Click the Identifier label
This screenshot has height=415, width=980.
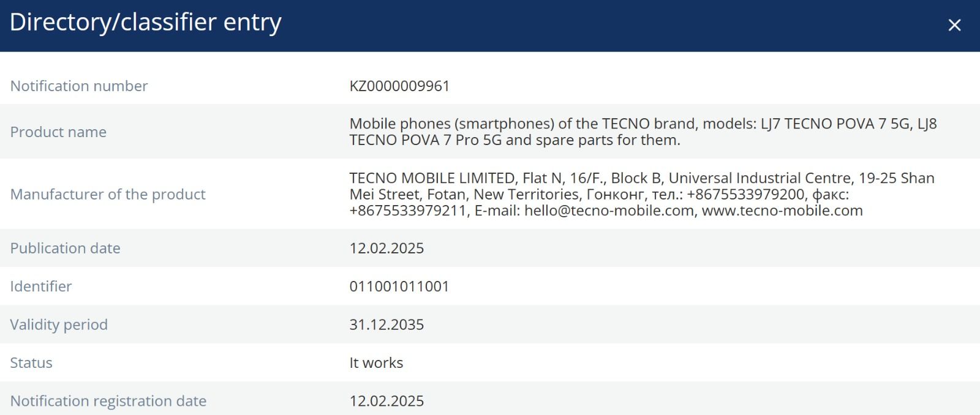point(40,286)
